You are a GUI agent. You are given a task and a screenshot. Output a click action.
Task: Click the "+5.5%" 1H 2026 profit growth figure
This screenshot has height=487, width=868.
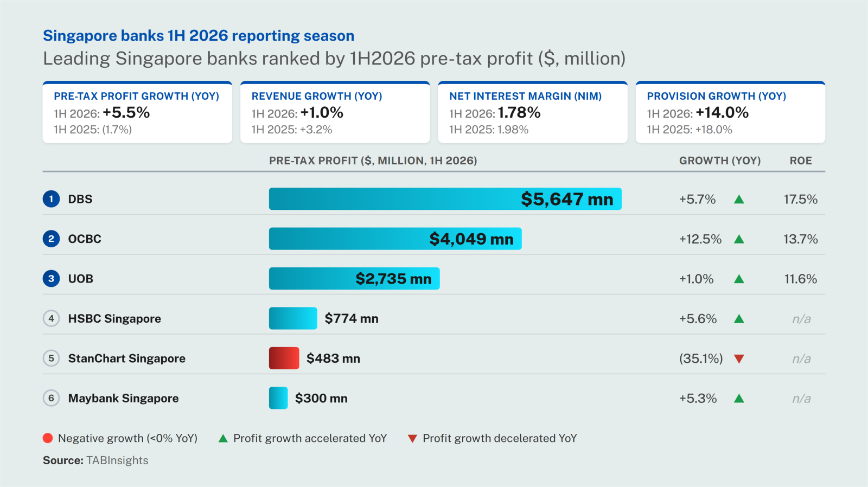point(126,113)
